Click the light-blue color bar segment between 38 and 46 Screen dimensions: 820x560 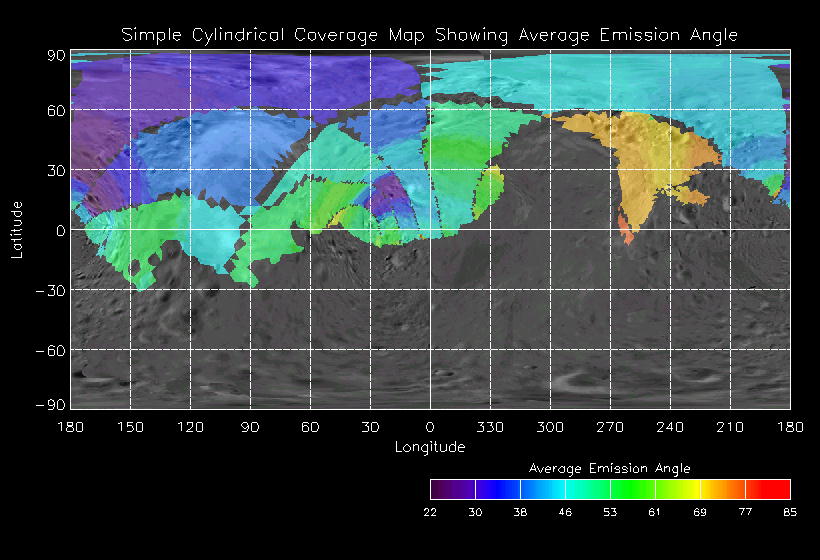pos(543,489)
